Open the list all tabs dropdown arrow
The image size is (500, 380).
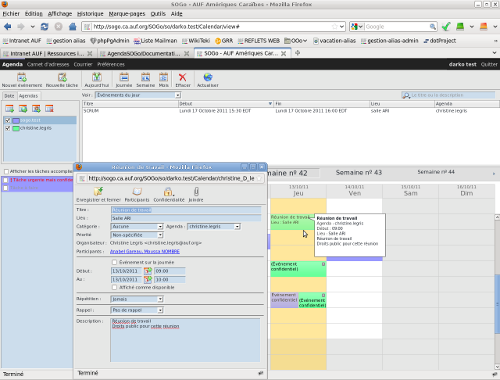494,53
